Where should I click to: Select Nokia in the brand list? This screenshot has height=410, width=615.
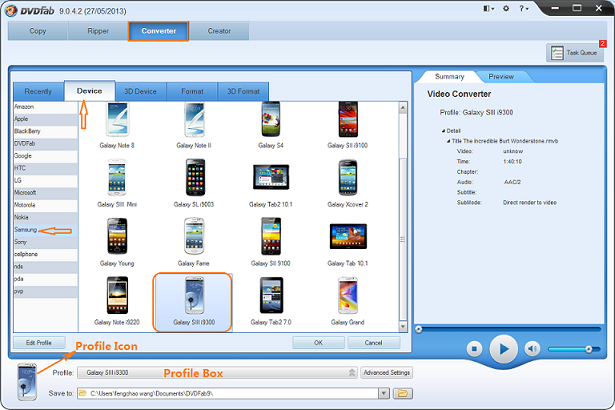click(45, 217)
